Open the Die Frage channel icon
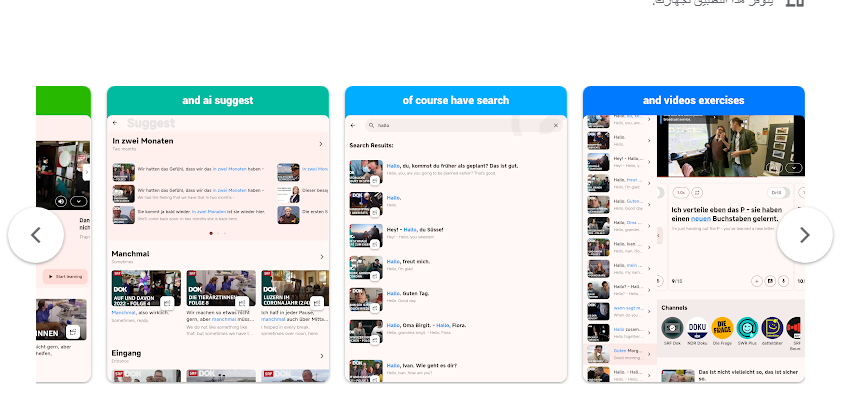The height and width of the screenshot is (412, 868). [x=722, y=328]
